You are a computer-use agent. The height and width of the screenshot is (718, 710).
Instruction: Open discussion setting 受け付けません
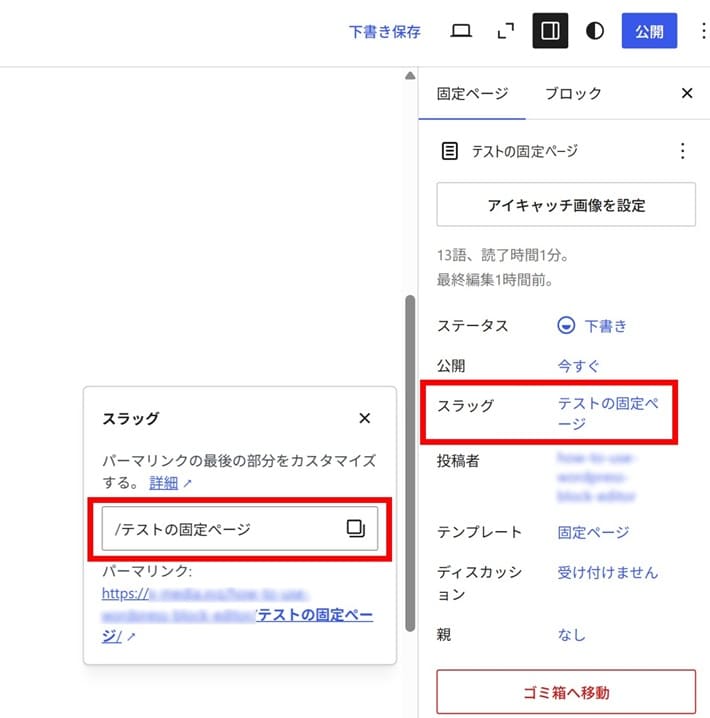(x=607, y=572)
